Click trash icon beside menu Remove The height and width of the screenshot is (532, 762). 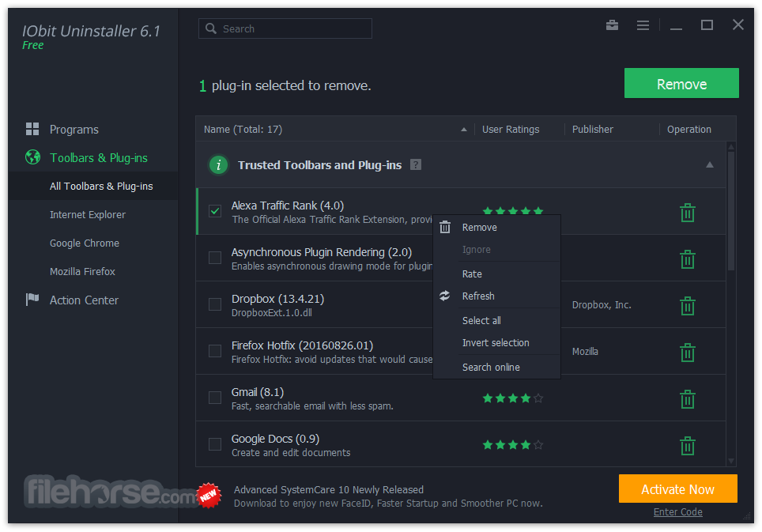tap(445, 227)
